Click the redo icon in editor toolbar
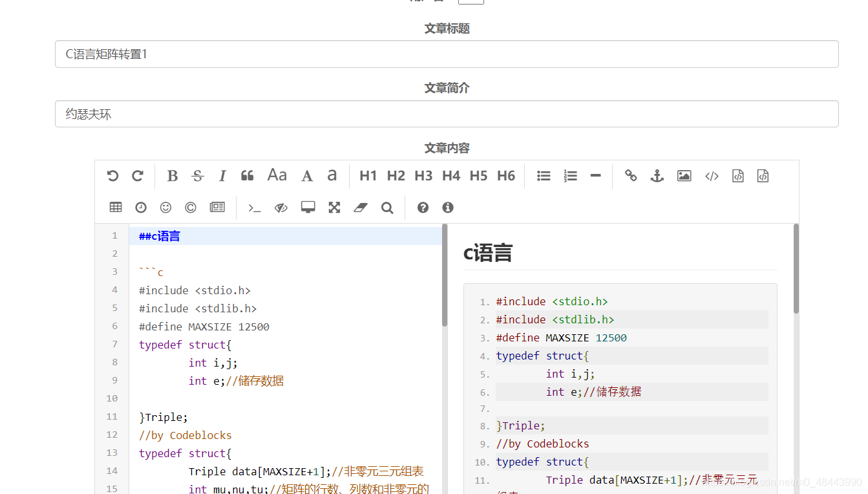Viewport: 868px width, 494px height. point(138,176)
